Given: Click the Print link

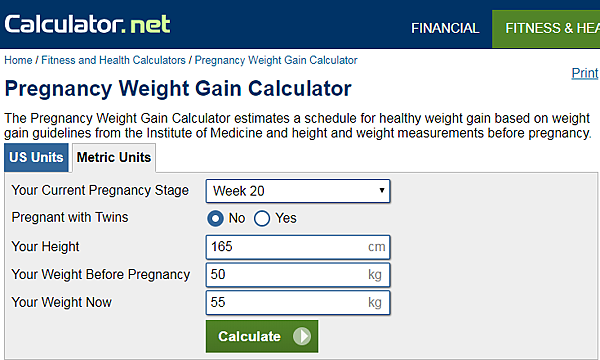Looking at the screenshot, I should tap(585, 73).
